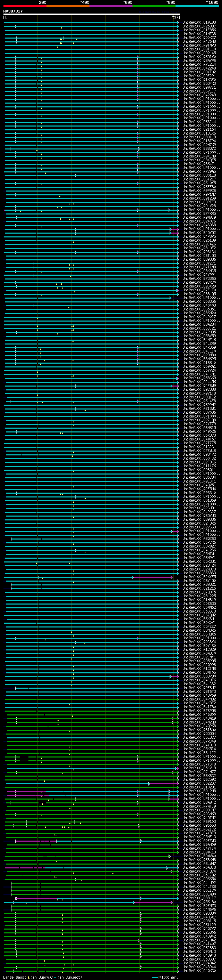
Task: Click hit label UniRef100_A9RL45
Action: pyautogui.click(x=199, y=53)
